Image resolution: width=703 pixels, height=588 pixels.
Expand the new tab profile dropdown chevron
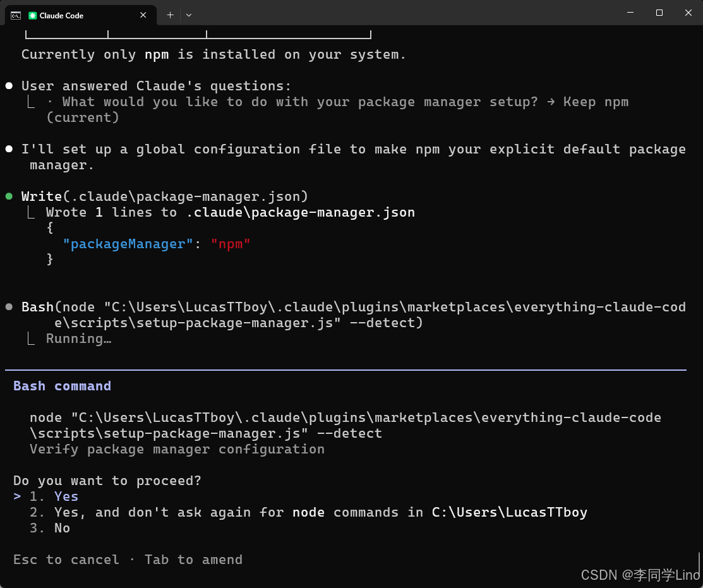(x=189, y=15)
